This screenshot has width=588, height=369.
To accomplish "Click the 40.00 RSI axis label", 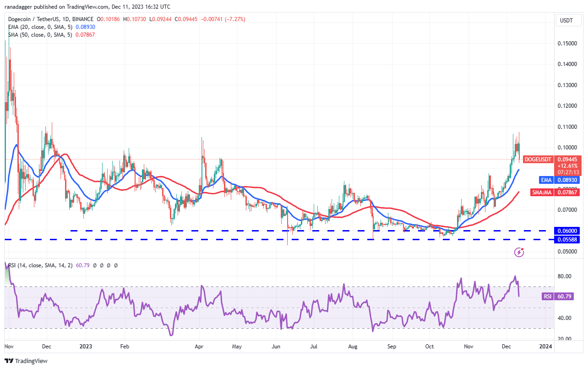I will click(564, 318).
